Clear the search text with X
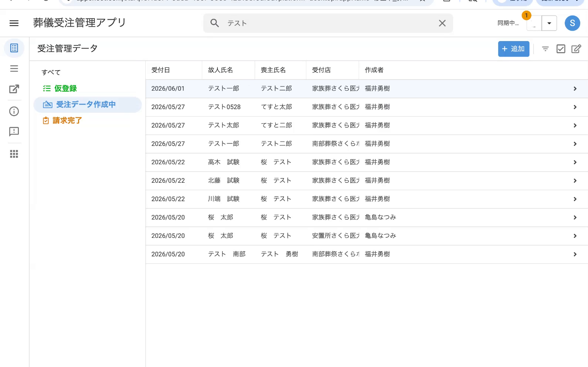The height and width of the screenshot is (367, 588). [x=442, y=23]
